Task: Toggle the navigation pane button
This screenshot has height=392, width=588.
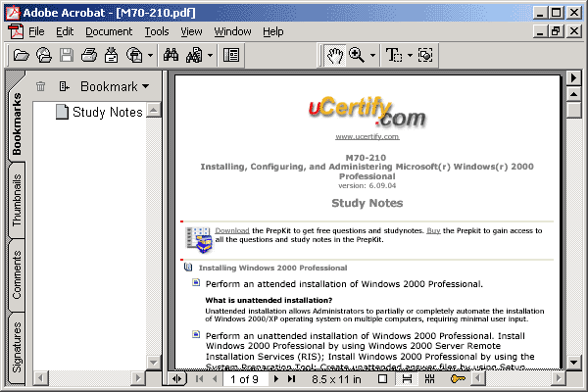Action: coord(231,56)
